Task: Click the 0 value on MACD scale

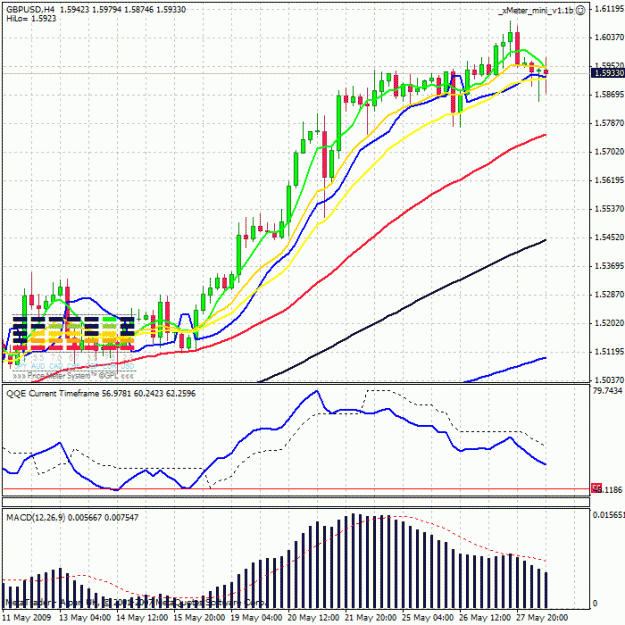Action: [x=595, y=603]
